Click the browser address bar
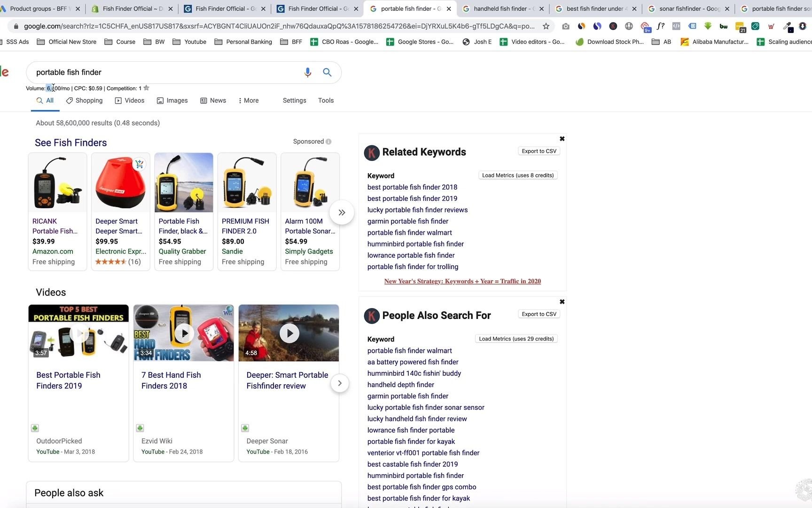Image resolution: width=812 pixels, height=508 pixels. point(279,26)
